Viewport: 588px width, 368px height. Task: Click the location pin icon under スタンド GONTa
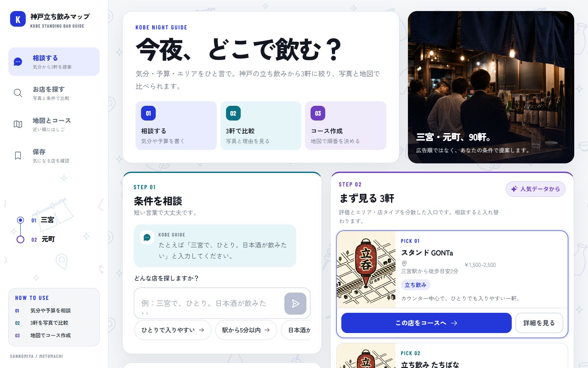404,263
